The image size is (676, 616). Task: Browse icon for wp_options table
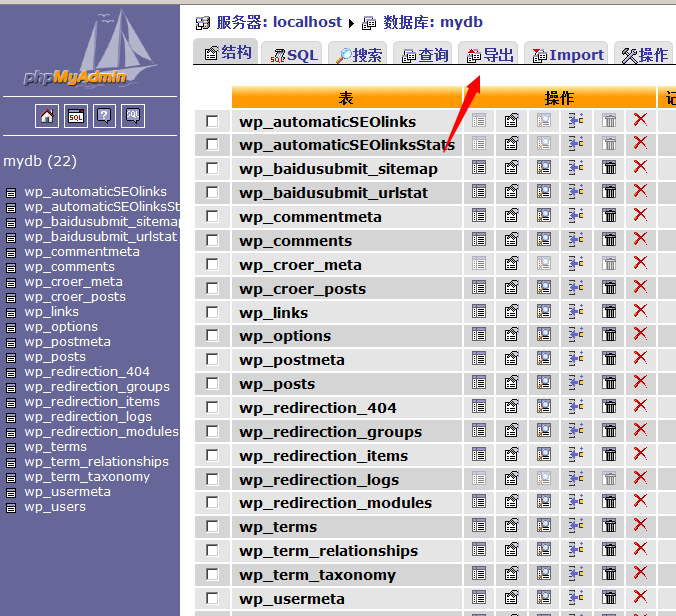tap(479, 335)
